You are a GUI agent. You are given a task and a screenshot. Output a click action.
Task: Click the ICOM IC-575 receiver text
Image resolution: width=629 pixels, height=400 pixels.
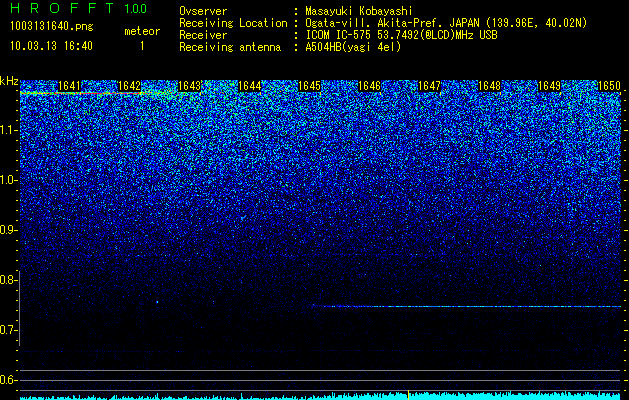[x=401, y=35]
